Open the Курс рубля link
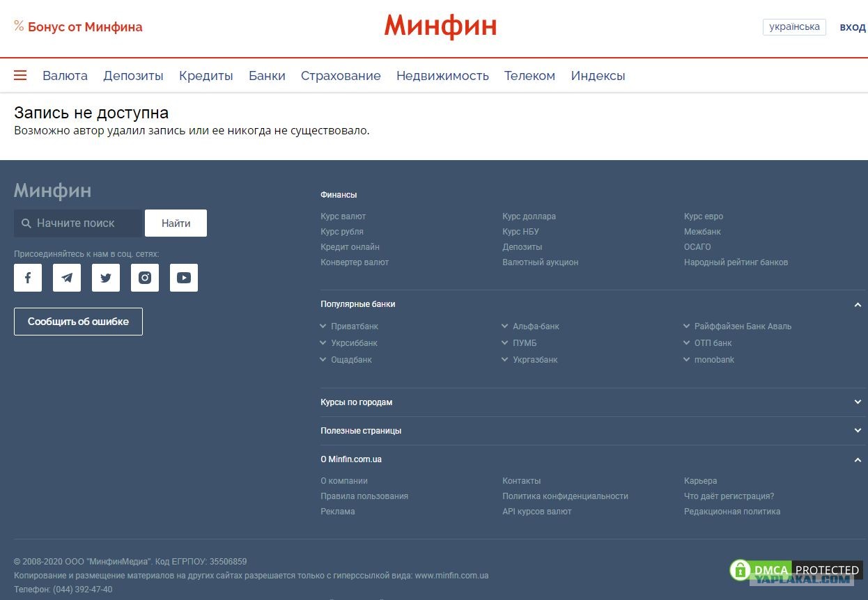868x600 pixels. 342,232
